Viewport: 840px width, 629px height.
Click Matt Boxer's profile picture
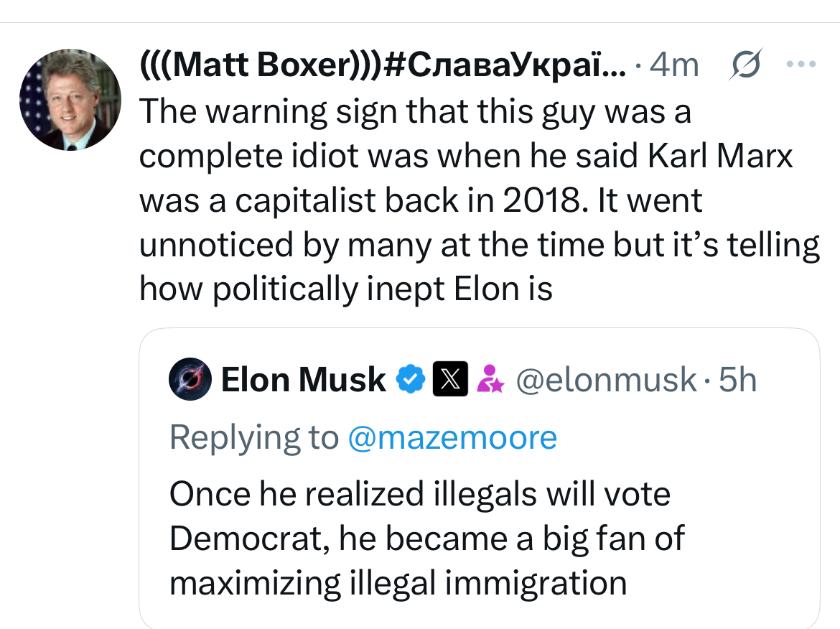click(70, 100)
